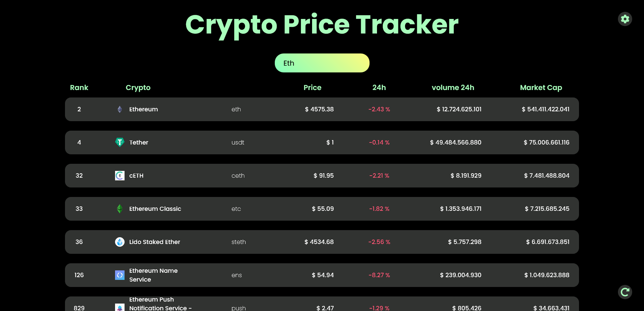
Task: Click the Lido Staked Ether logo
Action: pyautogui.click(x=120, y=242)
